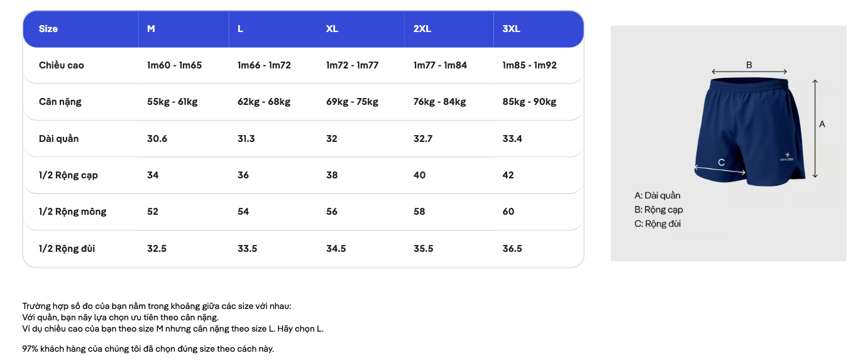Click the 'C: Rộng đùi' legend text
The height and width of the screenshot is (363, 868).
point(657,224)
